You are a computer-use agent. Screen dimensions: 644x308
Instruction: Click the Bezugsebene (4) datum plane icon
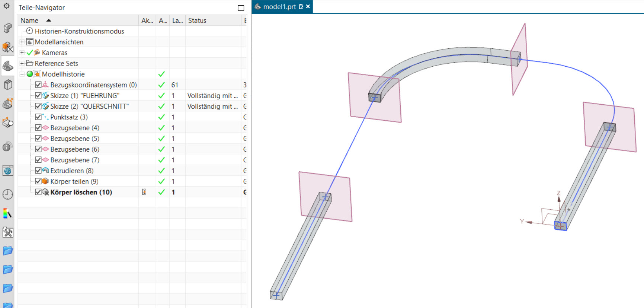[46, 128]
